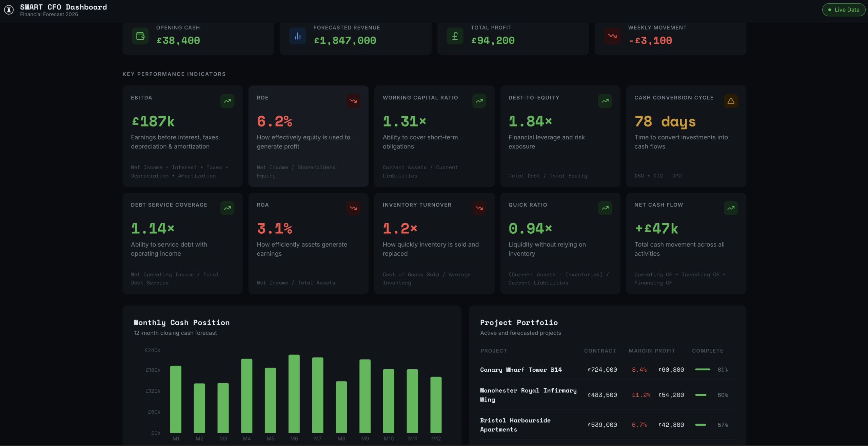Click the Opening Cash wallet icon
Screen dimensions: 868x446
(140, 36)
